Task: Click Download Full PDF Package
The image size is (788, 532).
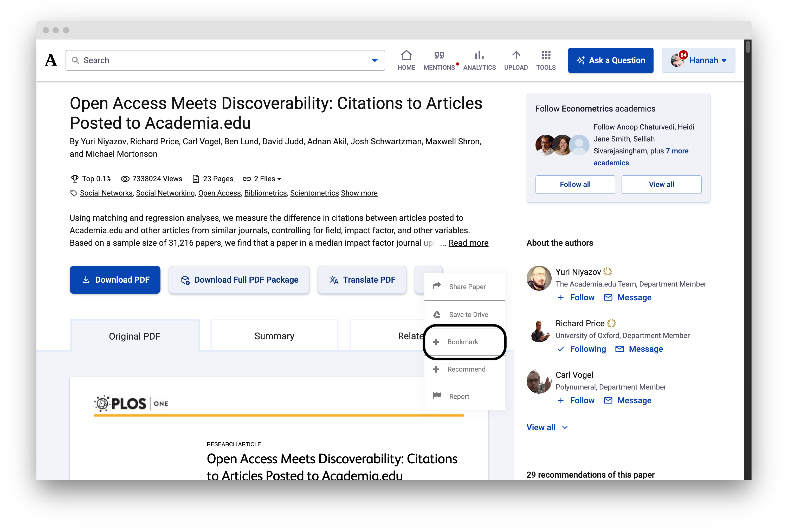Action: click(x=239, y=280)
